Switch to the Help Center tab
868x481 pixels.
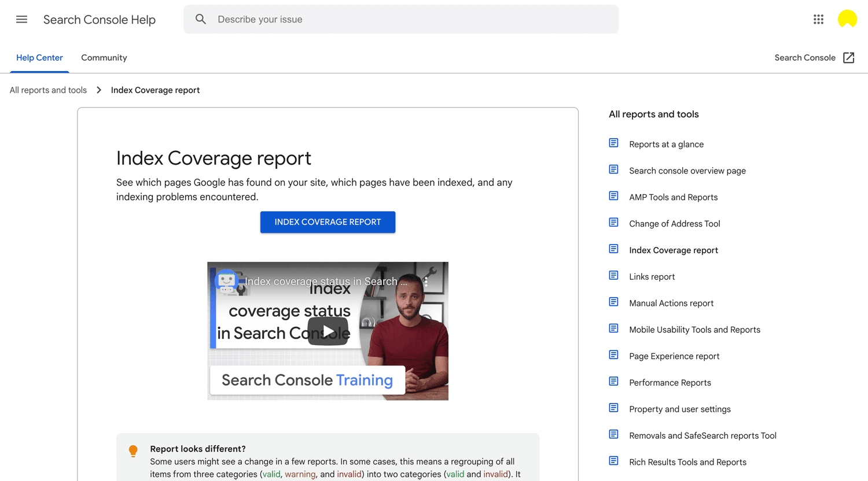(39, 58)
